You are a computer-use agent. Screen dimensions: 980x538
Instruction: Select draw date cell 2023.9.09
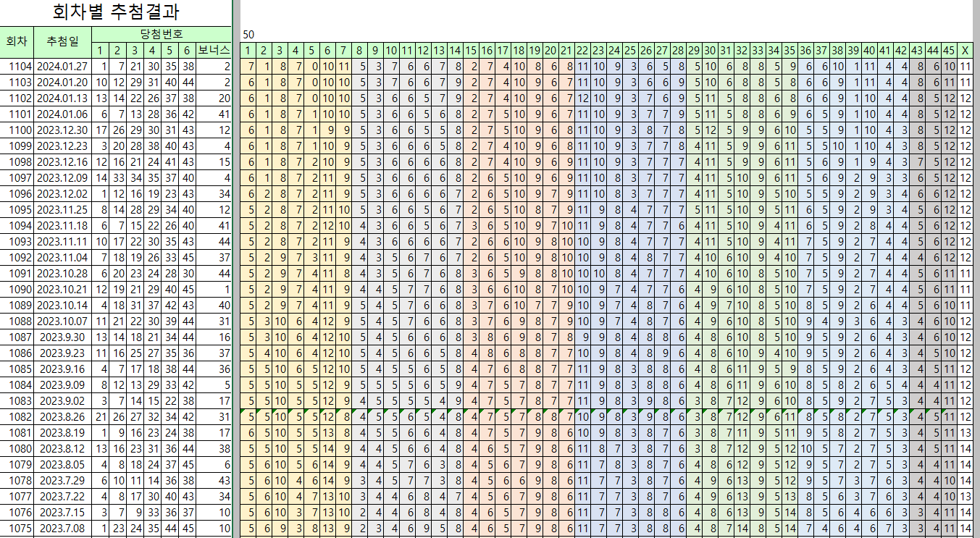[62, 385]
